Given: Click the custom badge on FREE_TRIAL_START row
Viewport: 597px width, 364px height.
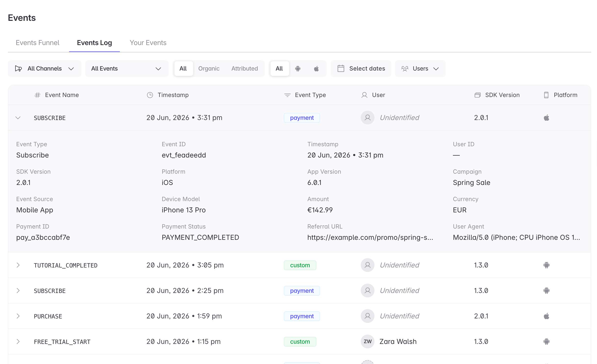Looking at the screenshot, I should click(x=300, y=342).
